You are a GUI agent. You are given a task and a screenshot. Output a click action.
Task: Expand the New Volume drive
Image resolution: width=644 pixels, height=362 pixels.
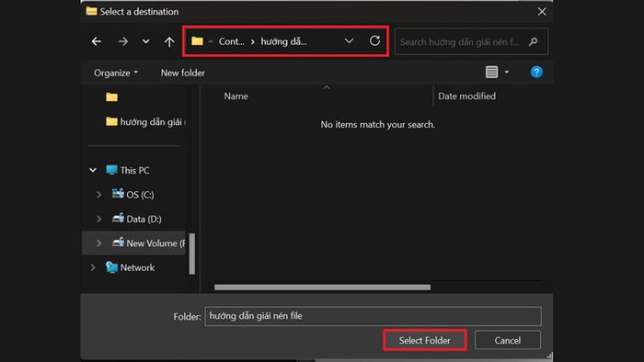(x=98, y=243)
